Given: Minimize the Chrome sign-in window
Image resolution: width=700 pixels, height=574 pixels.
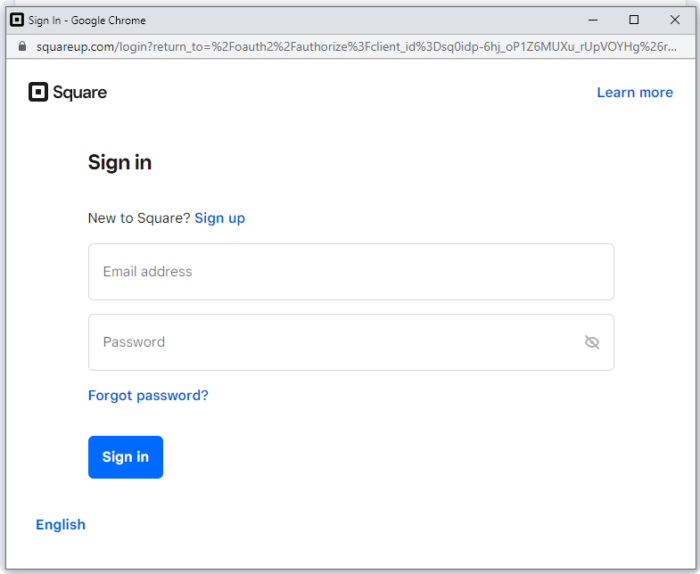Looking at the screenshot, I should point(594,20).
